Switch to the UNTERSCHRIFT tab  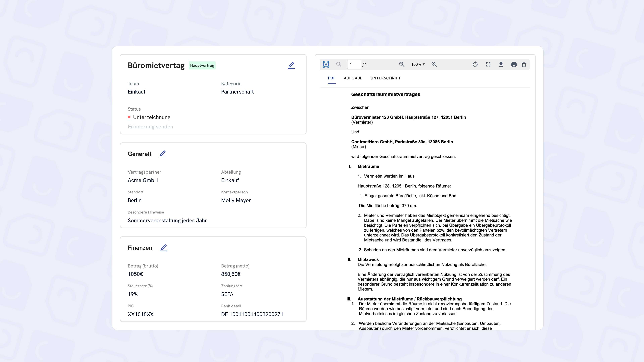pyautogui.click(x=385, y=78)
